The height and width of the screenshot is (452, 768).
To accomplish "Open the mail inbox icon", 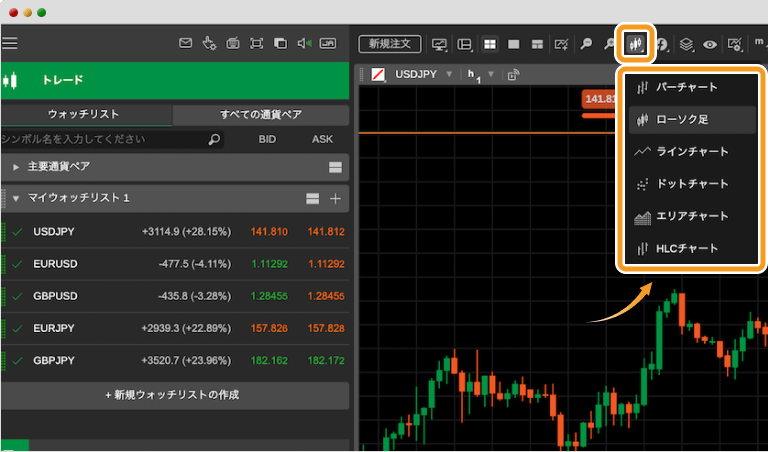I will (185, 44).
